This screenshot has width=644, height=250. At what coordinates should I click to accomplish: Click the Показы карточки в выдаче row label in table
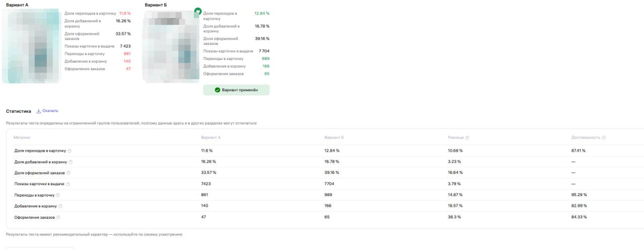click(x=39, y=184)
